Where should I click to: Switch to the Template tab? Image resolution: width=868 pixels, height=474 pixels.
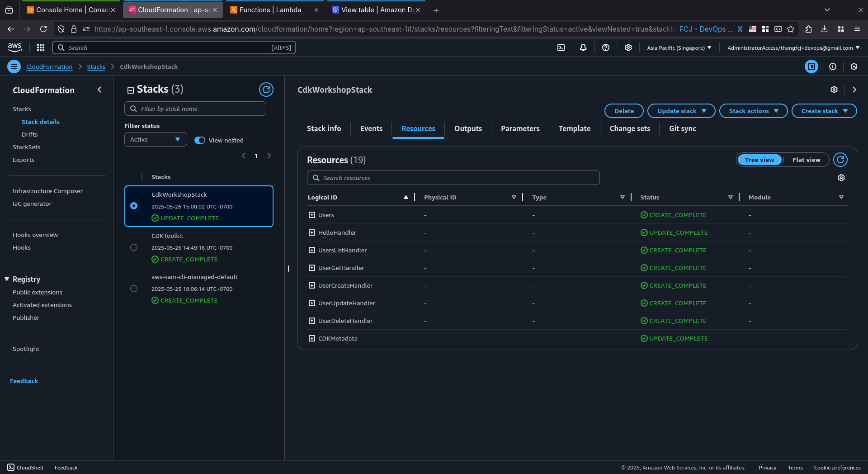click(574, 128)
